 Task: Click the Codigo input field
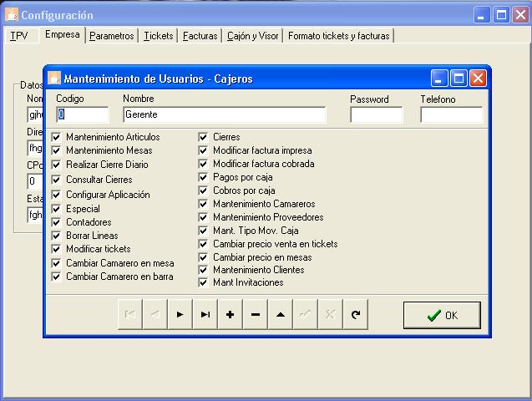tap(83, 114)
